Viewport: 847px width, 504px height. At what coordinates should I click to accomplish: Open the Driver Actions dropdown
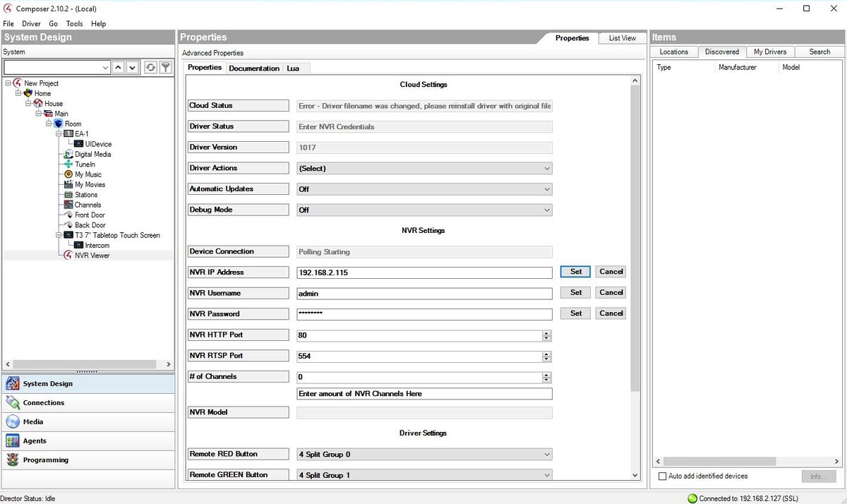[423, 169]
